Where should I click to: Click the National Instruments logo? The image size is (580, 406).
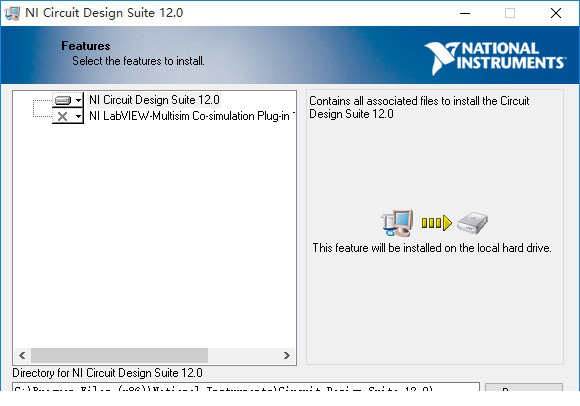coord(495,58)
